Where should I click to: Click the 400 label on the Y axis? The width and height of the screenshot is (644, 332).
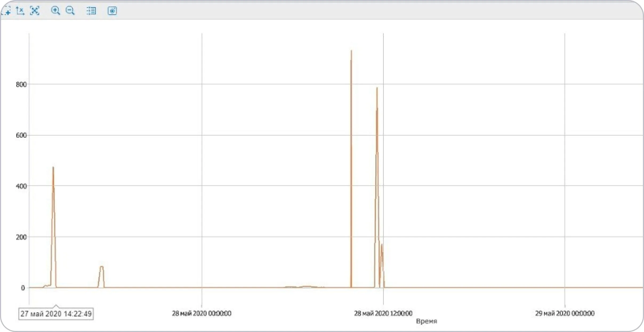21,186
